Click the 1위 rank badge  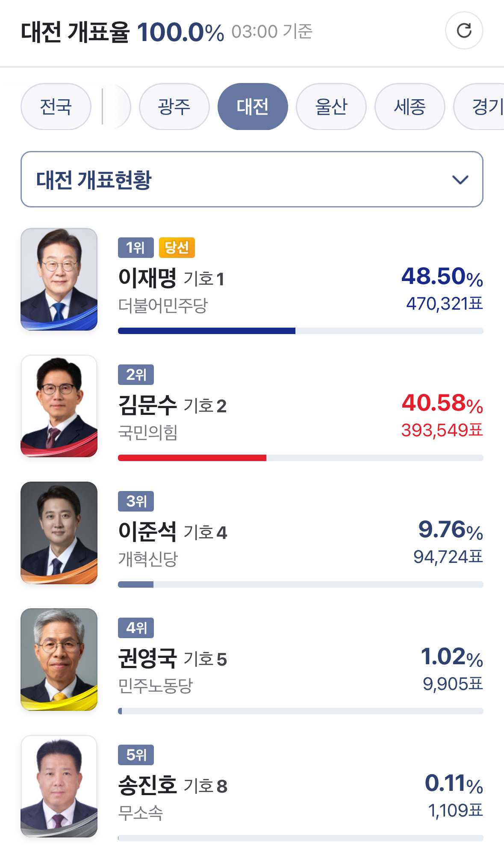(x=136, y=248)
